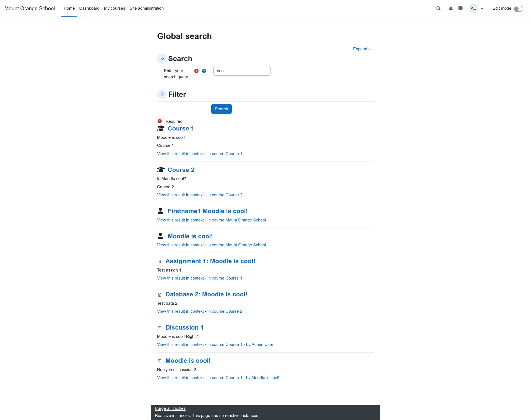Click Filter section heading
531x420 pixels.
click(177, 94)
